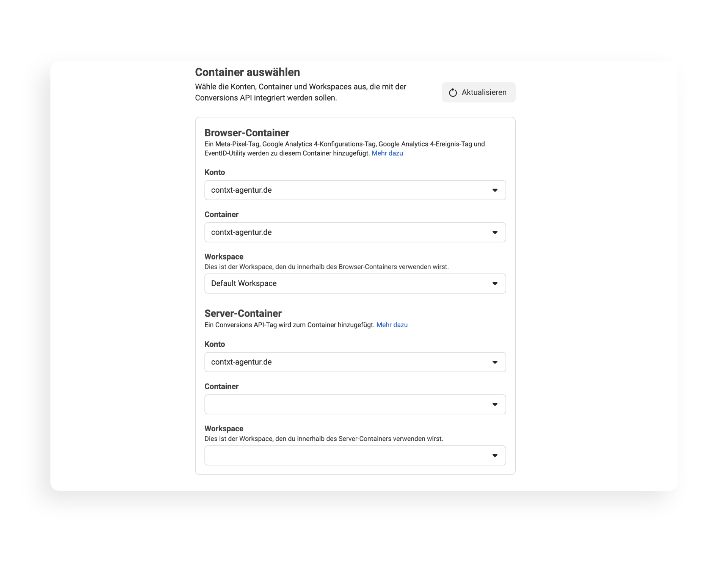
Task: Click the Container auswählen heading
Action: click(247, 72)
